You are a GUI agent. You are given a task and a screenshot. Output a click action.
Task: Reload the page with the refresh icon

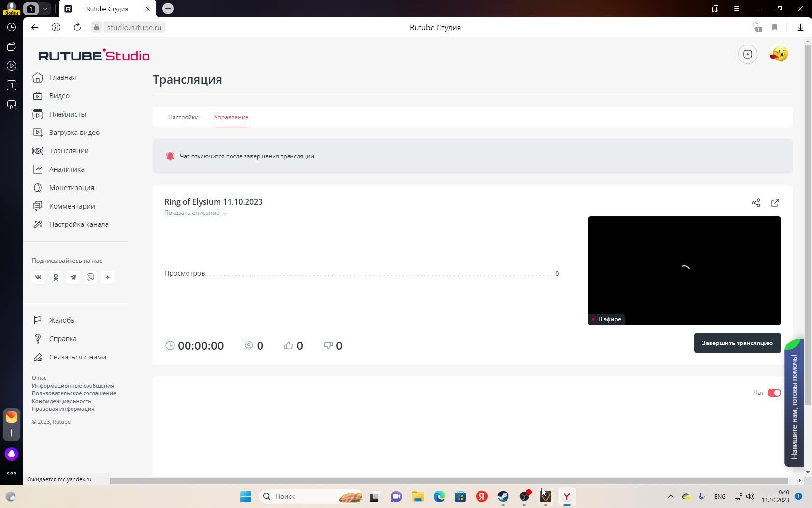tap(77, 27)
